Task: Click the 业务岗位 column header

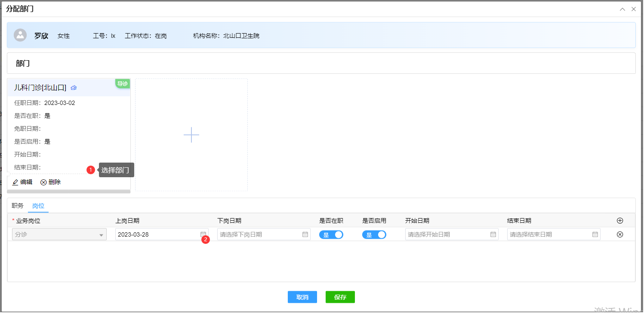Action: [x=28, y=221]
